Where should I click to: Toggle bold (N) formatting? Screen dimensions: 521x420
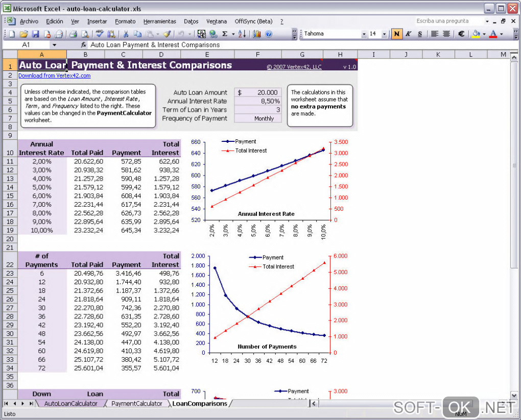point(397,34)
